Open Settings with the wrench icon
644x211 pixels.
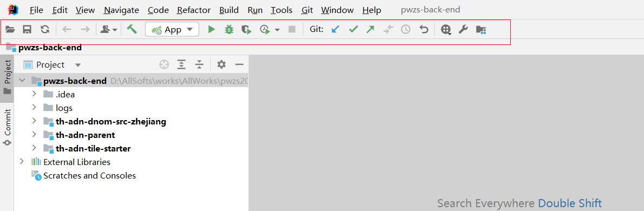pos(463,30)
